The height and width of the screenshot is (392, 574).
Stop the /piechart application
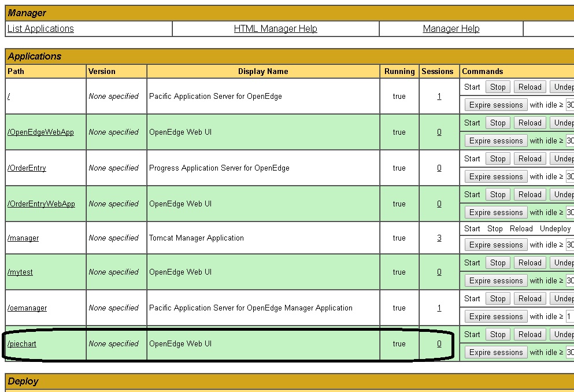[x=498, y=335]
